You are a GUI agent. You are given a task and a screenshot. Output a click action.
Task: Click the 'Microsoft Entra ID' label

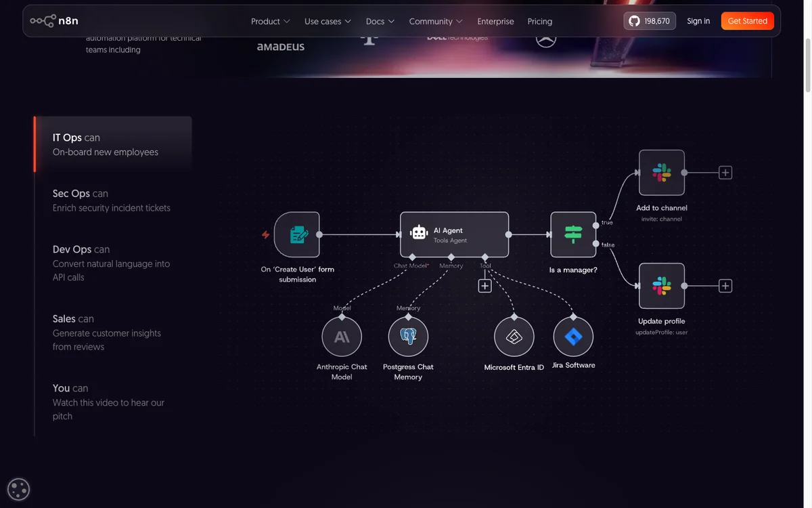[x=514, y=367]
